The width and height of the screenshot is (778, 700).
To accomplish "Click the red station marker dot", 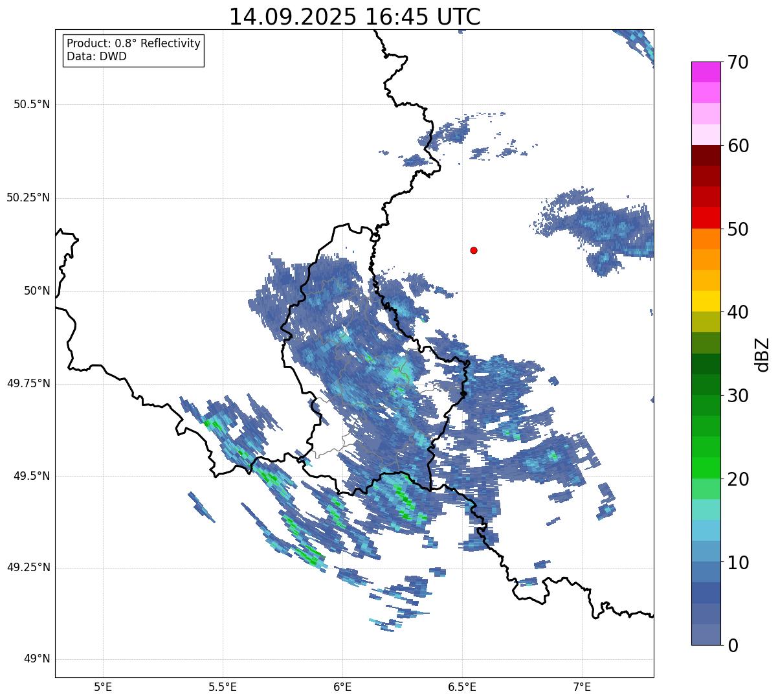I will (x=474, y=250).
